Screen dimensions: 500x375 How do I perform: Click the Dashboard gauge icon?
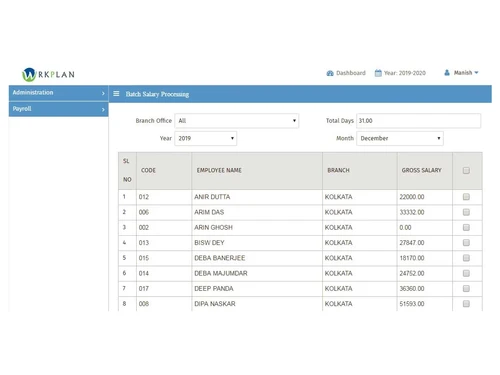click(330, 73)
